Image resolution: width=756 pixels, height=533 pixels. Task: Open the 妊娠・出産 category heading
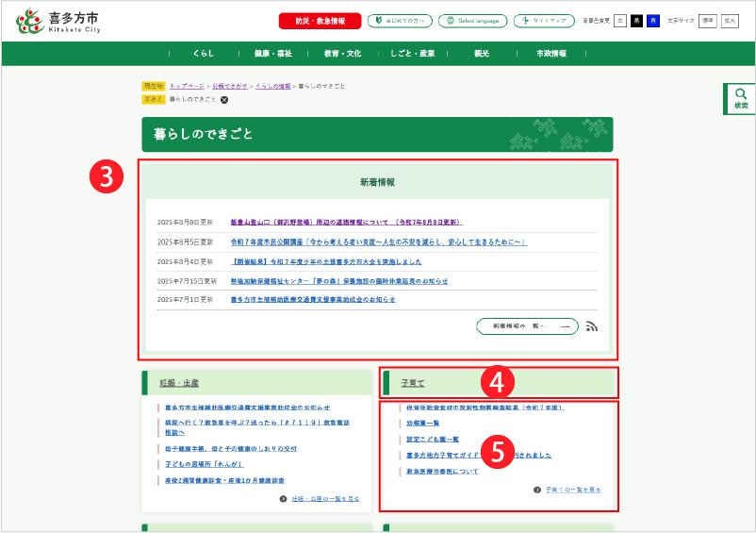[179, 383]
